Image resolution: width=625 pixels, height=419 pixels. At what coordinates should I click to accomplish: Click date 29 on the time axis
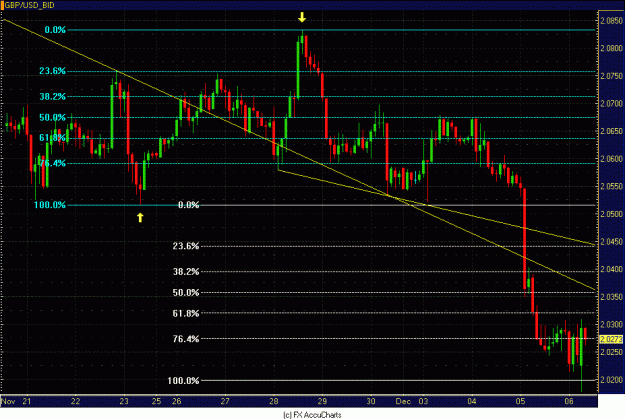(x=322, y=401)
